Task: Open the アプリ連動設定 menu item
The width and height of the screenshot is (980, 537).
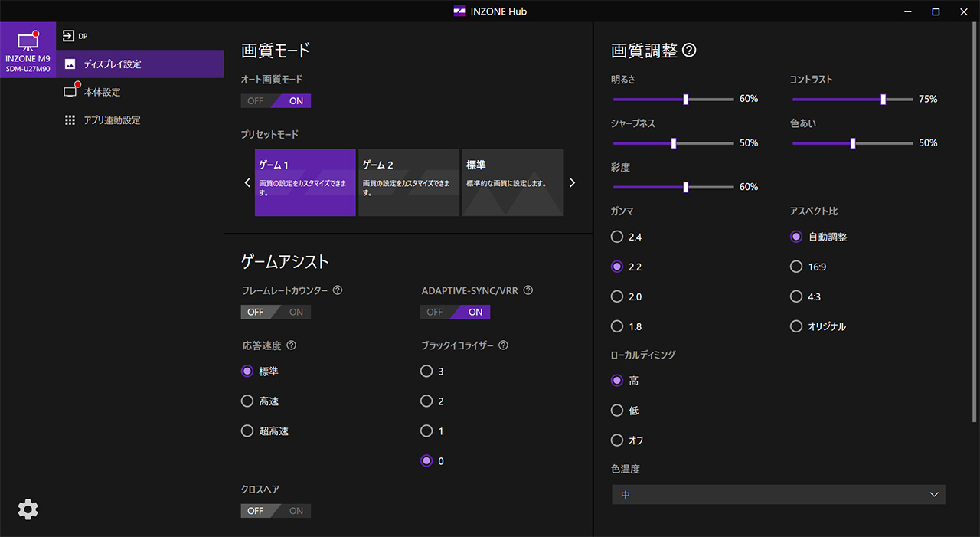Action: coord(140,120)
